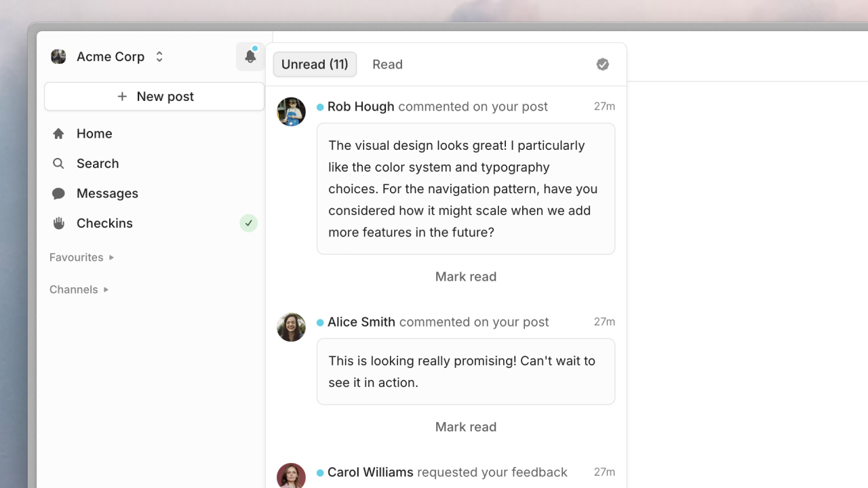Open the Acme Corp workspace switcher chevron
The image size is (868, 488).
(x=159, y=56)
